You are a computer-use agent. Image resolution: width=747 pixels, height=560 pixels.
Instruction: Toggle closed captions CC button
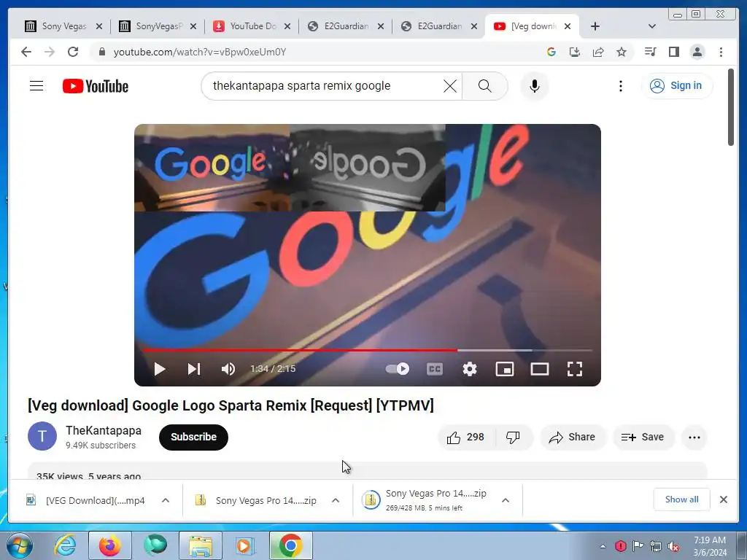435,369
